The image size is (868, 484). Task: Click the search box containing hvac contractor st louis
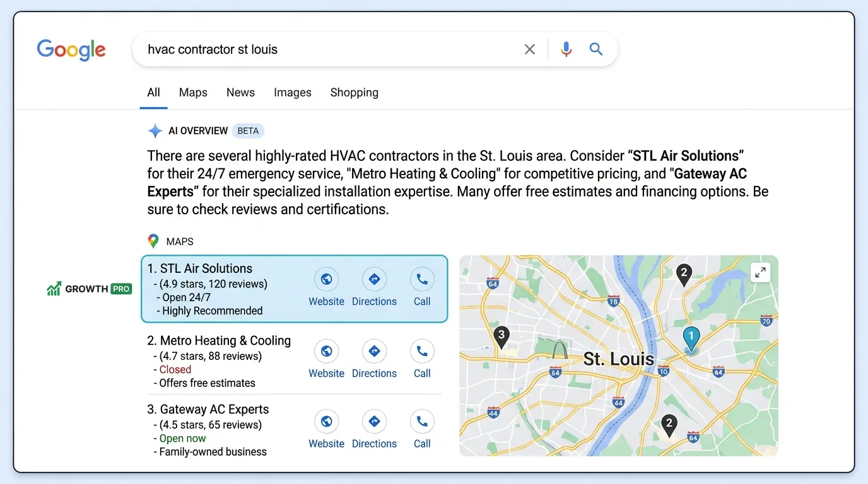pyautogui.click(x=375, y=49)
